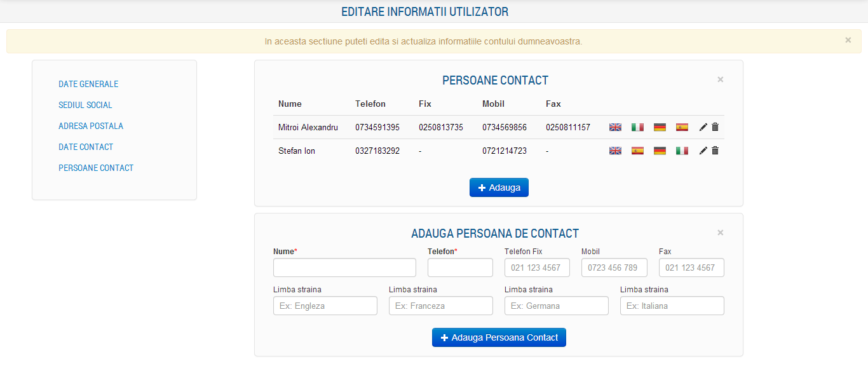Screen dimensions: 868x366
Task: Click Italian flag in Mitroi Alexandru row
Action: click(x=637, y=127)
